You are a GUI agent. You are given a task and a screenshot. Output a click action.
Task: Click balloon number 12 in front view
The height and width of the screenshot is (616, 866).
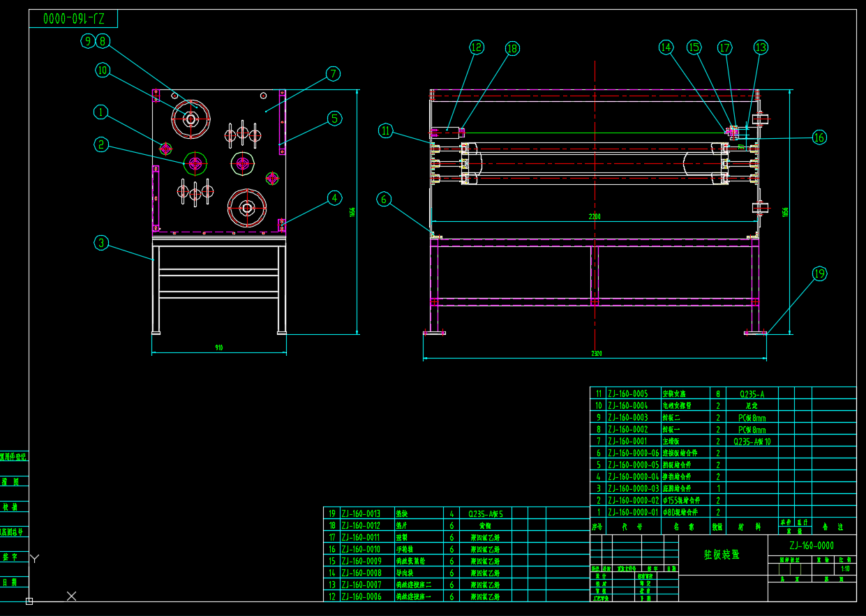476,47
